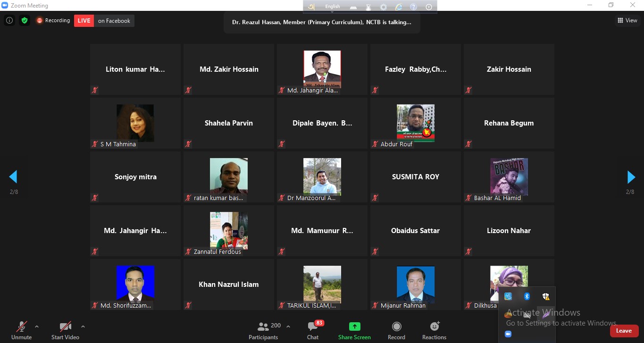Leave the meeting

(x=624, y=331)
